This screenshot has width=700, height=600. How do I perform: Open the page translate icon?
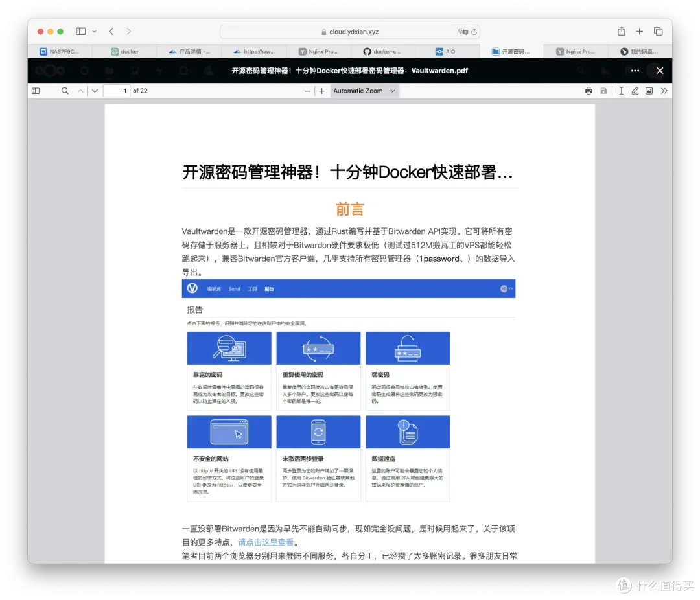(463, 32)
